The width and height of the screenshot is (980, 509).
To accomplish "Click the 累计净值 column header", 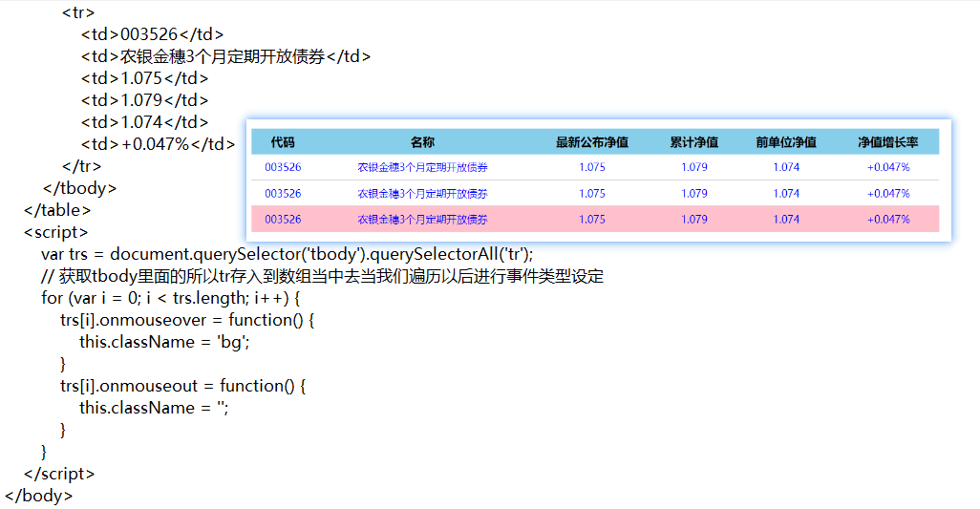I will coord(693,142).
